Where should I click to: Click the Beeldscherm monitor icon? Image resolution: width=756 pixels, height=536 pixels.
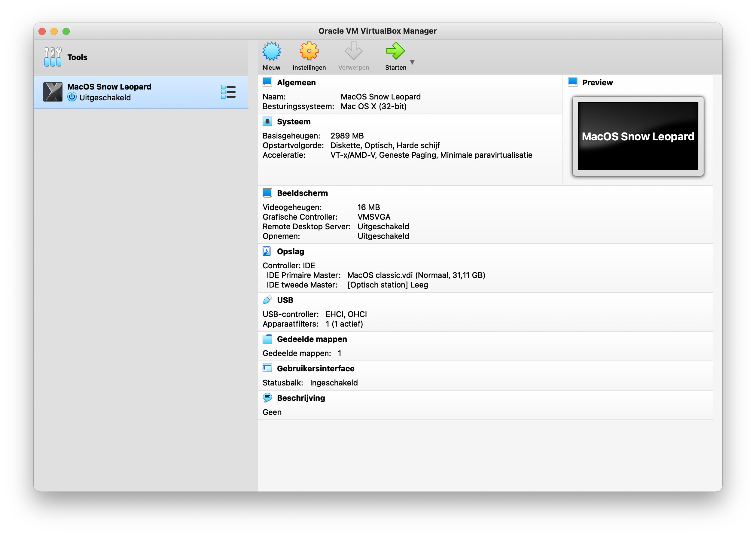click(x=267, y=193)
